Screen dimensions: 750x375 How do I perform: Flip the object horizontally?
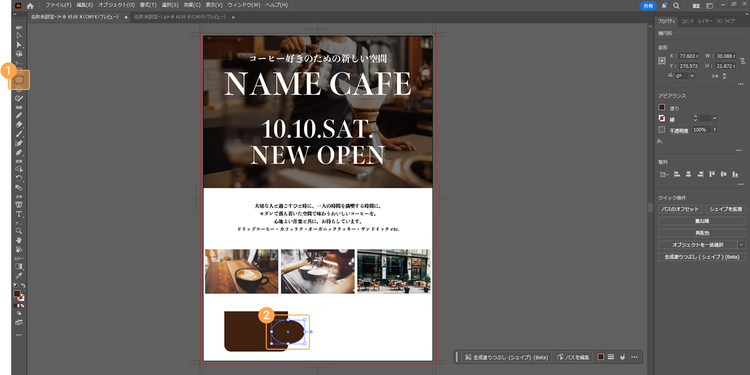pos(715,76)
